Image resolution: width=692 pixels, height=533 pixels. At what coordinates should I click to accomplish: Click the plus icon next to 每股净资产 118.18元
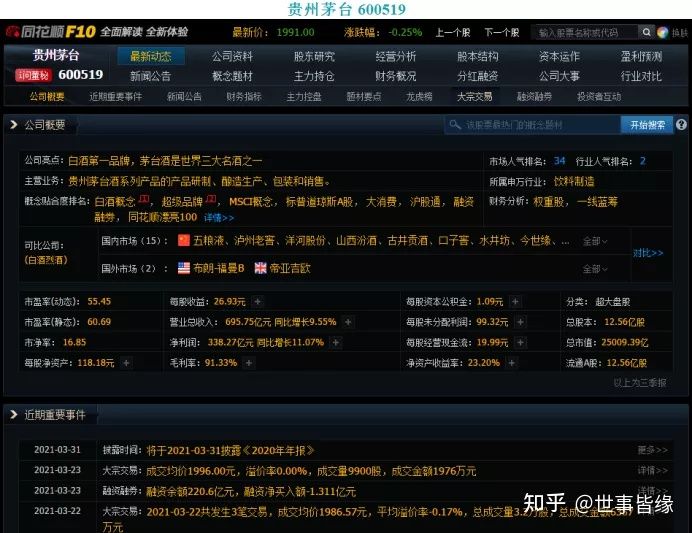tap(126, 363)
